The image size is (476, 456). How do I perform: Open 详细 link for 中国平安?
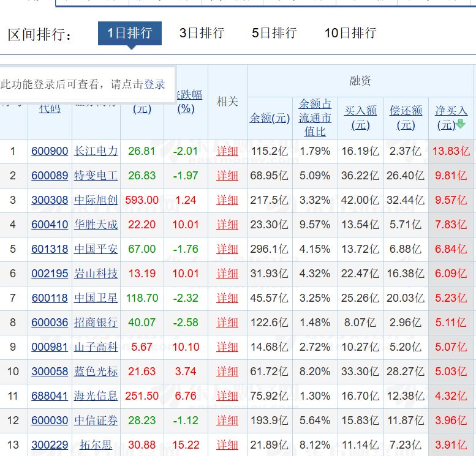(x=227, y=249)
